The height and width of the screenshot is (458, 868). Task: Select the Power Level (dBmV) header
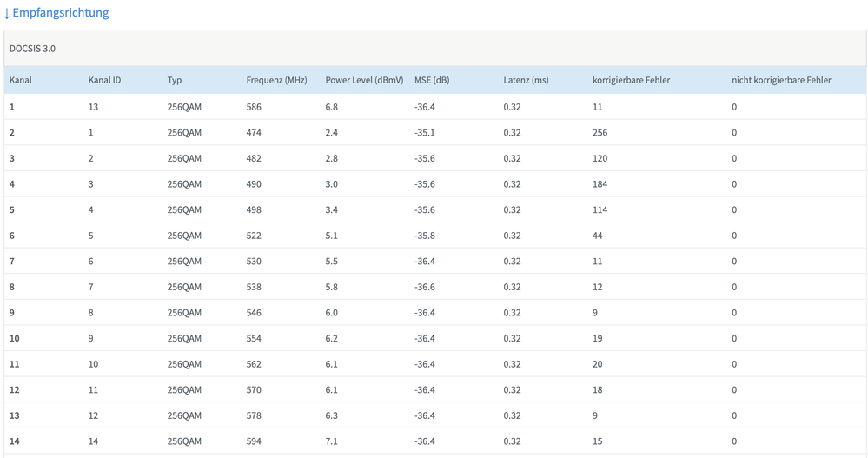click(364, 80)
